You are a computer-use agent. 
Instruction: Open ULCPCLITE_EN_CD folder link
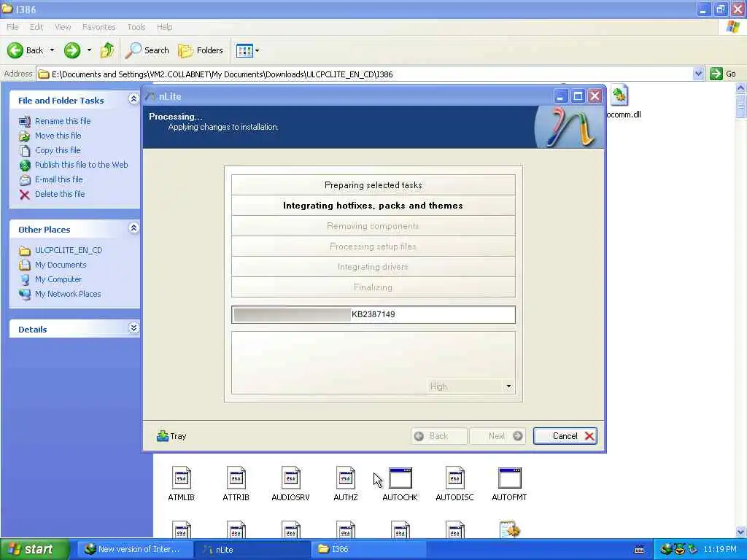[69, 250]
